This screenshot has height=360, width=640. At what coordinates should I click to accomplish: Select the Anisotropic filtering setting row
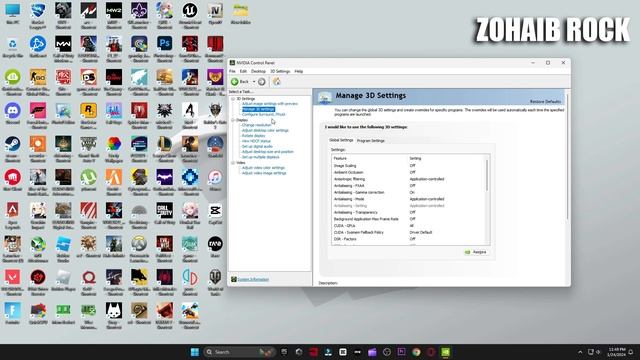409,179
